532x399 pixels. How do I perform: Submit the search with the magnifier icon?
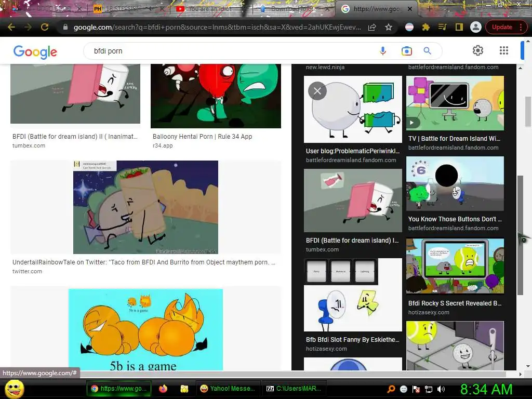[428, 51]
